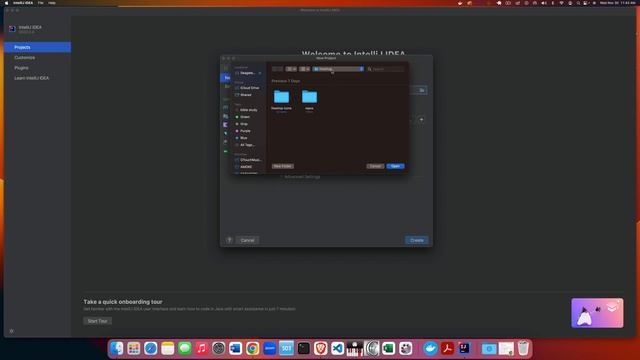Eject the Seagate drive
640x360 pixels.
[260, 73]
